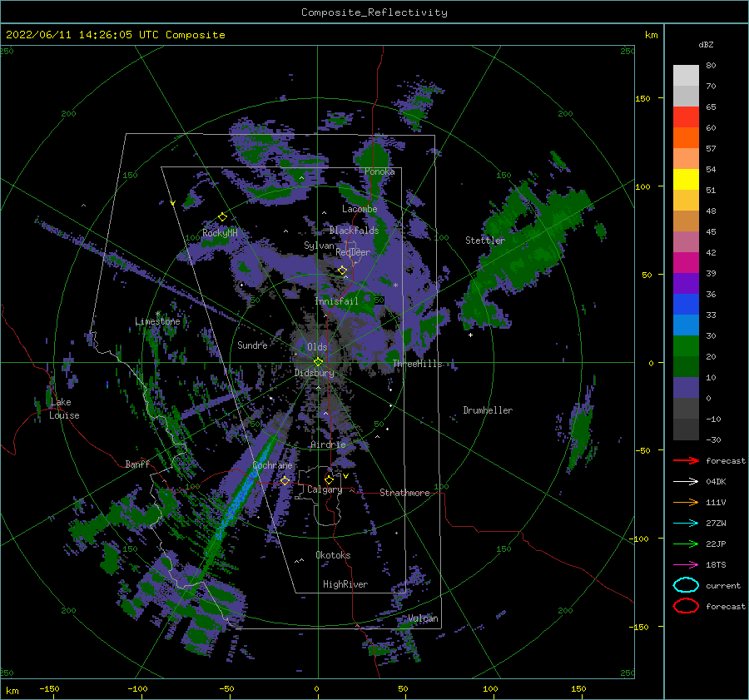749x700 pixels.
Task: Click the Sundre town label
Action: click(x=252, y=345)
